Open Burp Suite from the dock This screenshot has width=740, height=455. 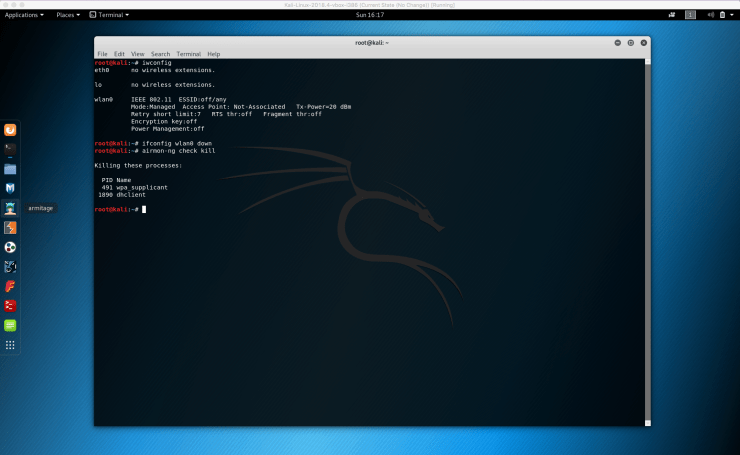(10, 227)
